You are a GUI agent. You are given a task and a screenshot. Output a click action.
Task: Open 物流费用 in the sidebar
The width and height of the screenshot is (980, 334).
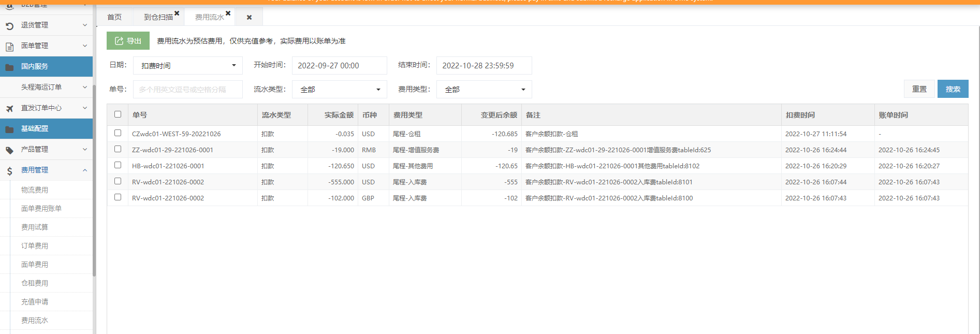click(x=35, y=190)
